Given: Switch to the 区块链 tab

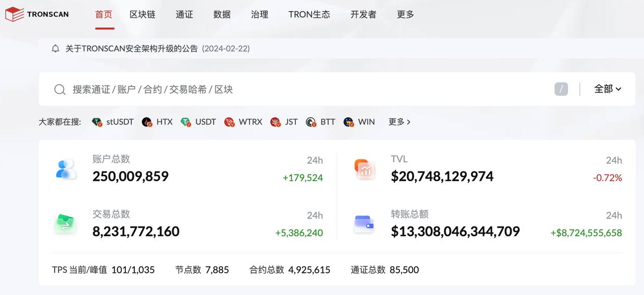Looking at the screenshot, I should pos(143,15).
